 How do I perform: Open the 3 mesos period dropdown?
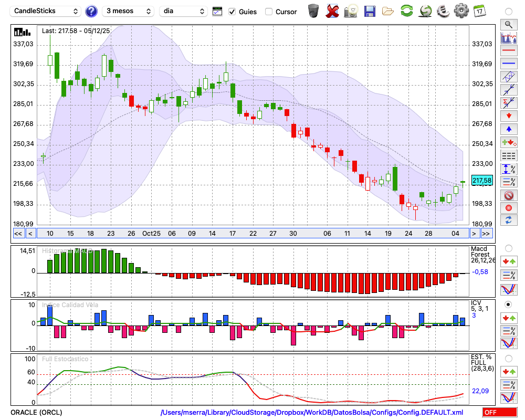[128, 11]
